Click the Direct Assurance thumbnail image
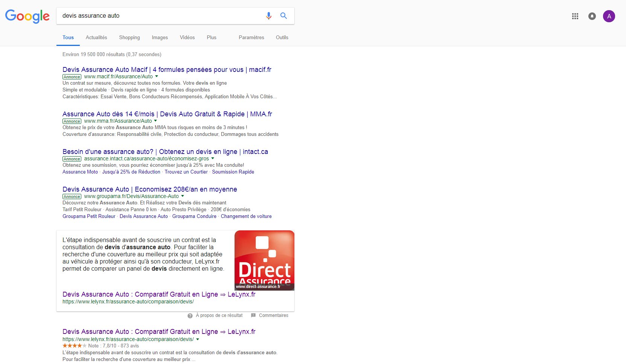626x364 pixels. click(x=264, y=260)
